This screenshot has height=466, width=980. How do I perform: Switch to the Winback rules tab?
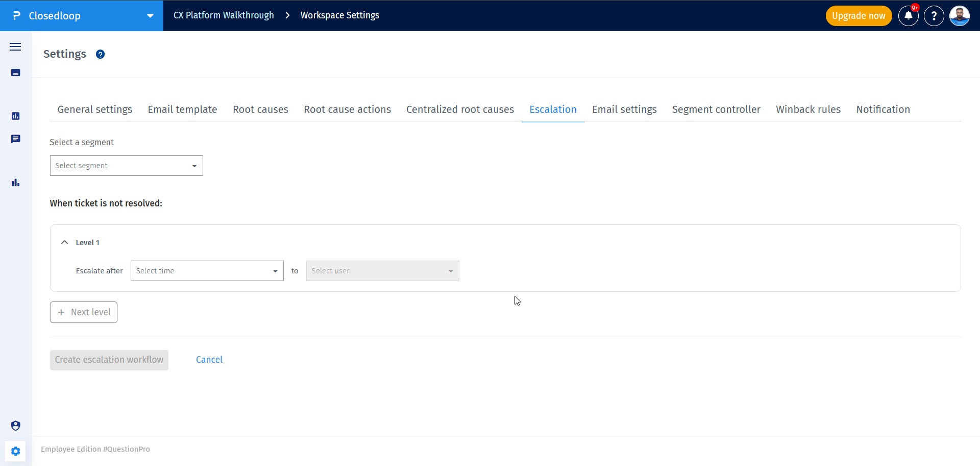tap(808, 109)
